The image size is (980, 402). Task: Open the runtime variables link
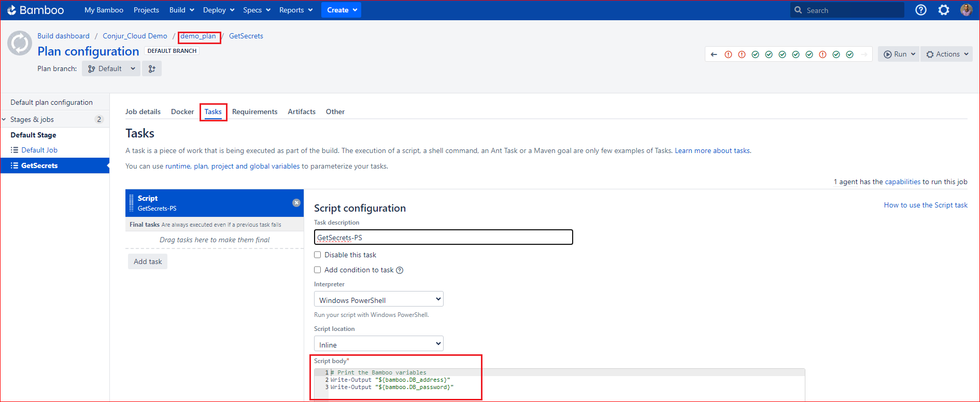point(178,166)
